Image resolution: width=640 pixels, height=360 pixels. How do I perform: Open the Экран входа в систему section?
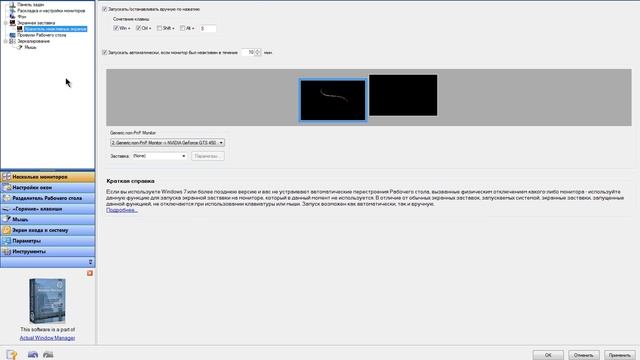[48, 230]
